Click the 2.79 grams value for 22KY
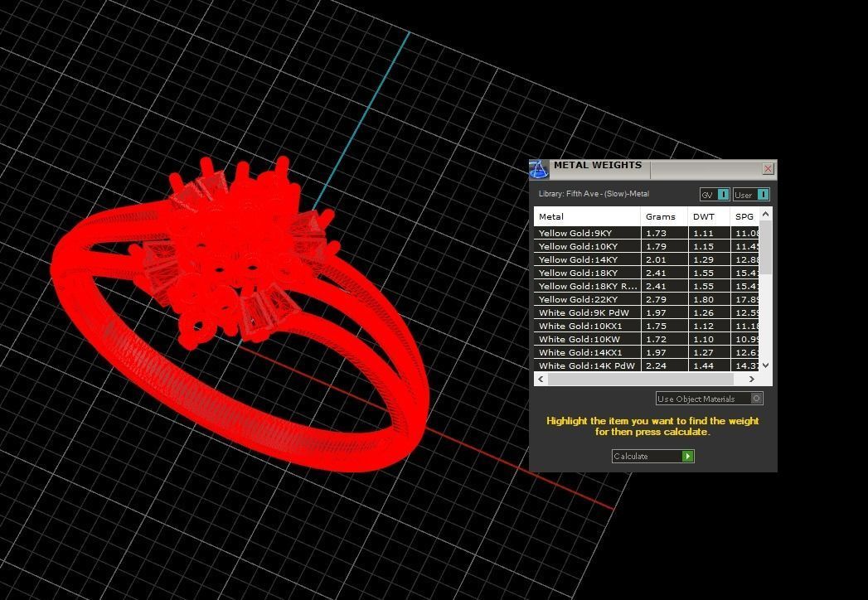Viewport: 868px width, 600px height. pos(656,299)
